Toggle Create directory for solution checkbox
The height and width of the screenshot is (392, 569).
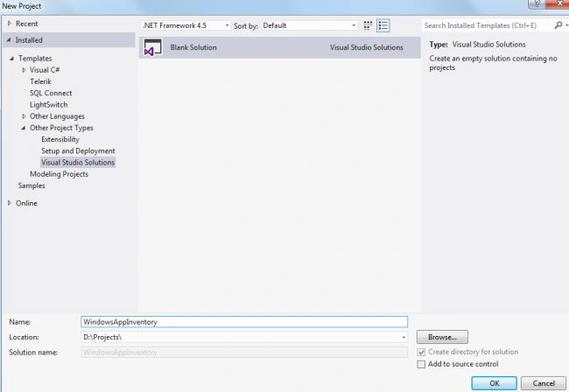421,352
